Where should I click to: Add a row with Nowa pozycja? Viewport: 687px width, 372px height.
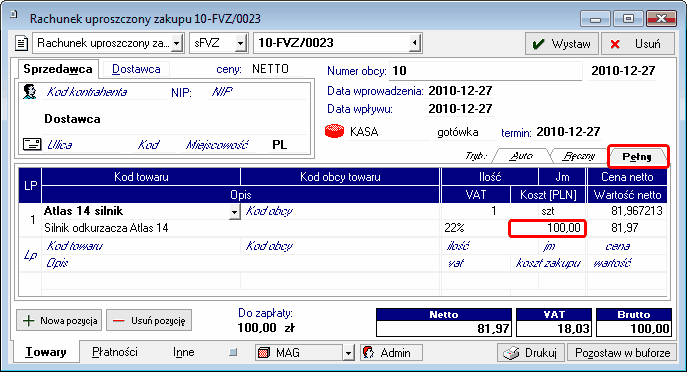pos(59,321)
